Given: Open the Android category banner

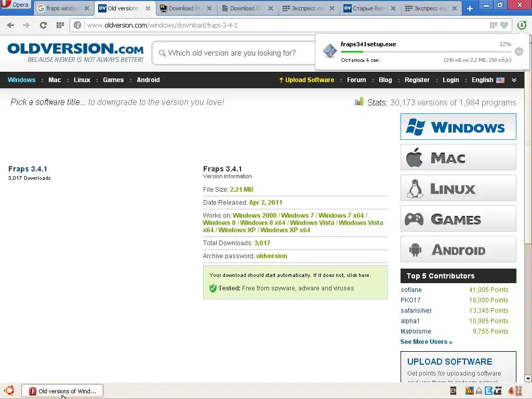Looking at the screenshot, I should (x=458, y=249).
